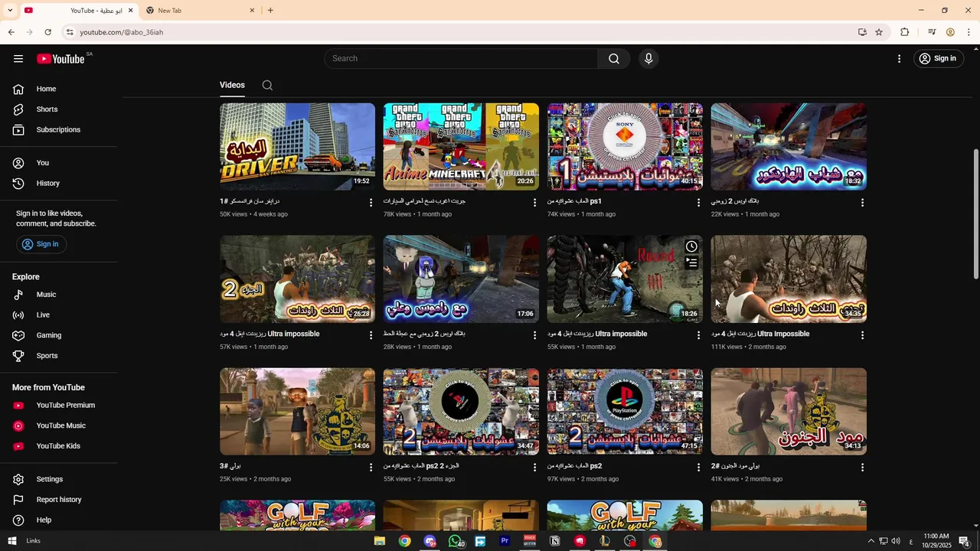Click the browser address bar URL
Screen dimensions: 980x551
122,32
